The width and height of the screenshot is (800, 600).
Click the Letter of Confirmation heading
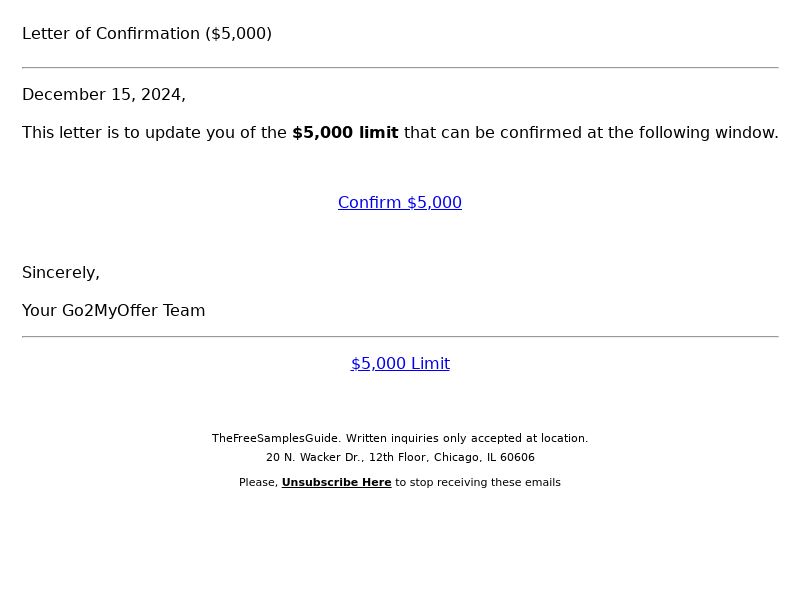[x=147, y=34]
